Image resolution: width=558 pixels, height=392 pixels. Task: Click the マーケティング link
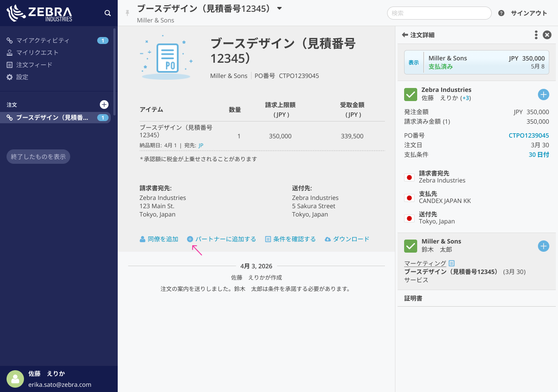pos(425,263)
